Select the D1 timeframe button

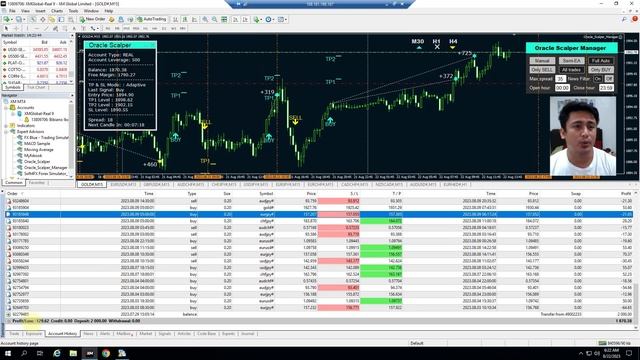point(164,29)
